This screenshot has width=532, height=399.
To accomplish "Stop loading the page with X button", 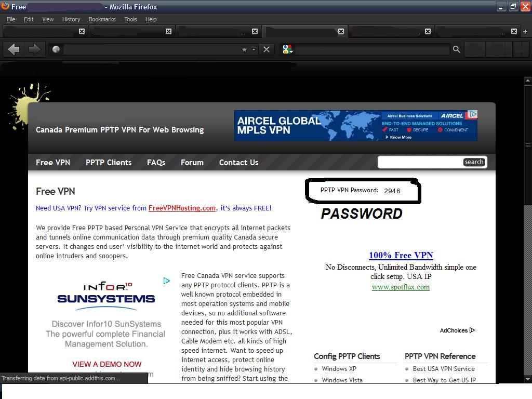I will (x=267, y=49).
